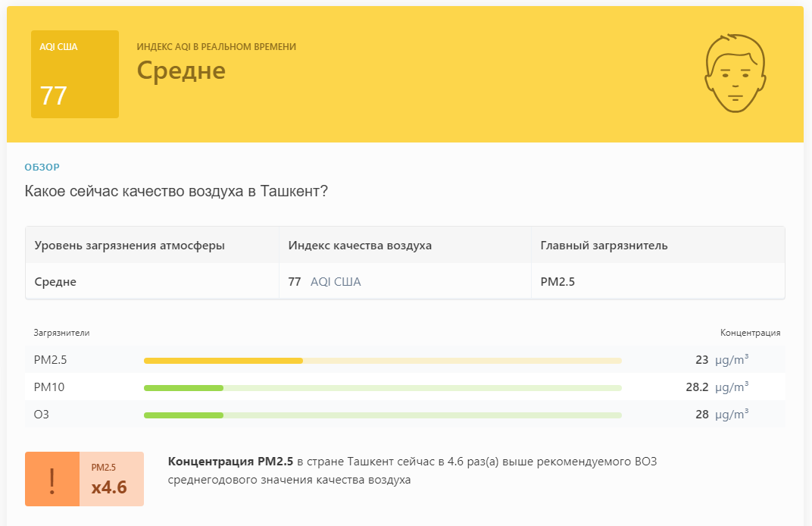Click the Уровень загрязнения атмосферы column header
The width and height of the screenshot is (812, 526).
coord(130,245)
